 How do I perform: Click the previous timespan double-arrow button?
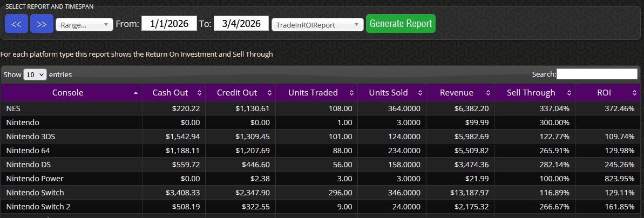coord(16,24)
